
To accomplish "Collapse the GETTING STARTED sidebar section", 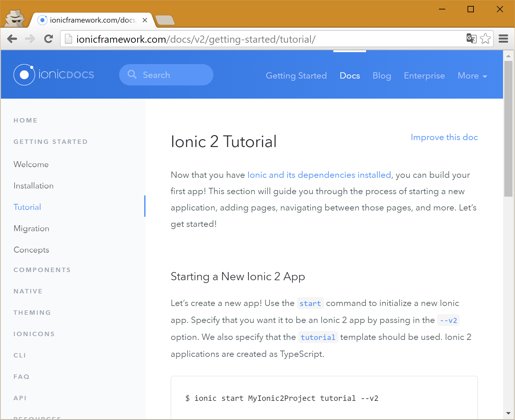I will point(51,142).
